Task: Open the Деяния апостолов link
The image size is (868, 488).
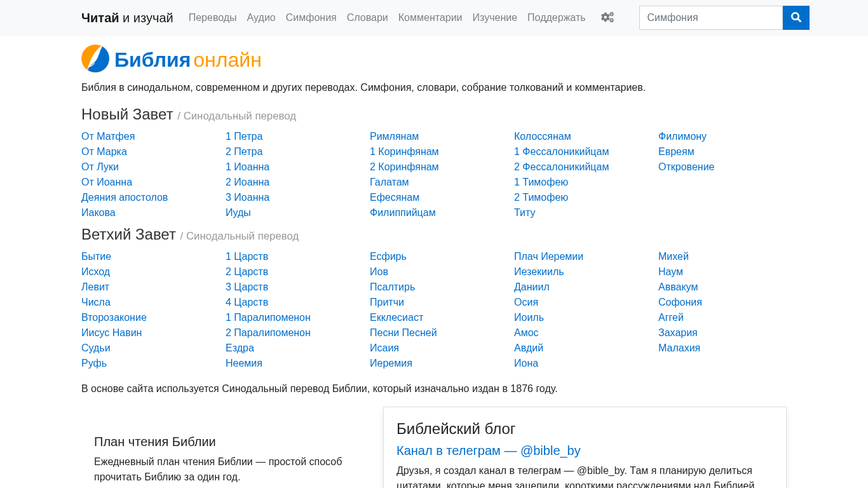Action: coord(125,198)
